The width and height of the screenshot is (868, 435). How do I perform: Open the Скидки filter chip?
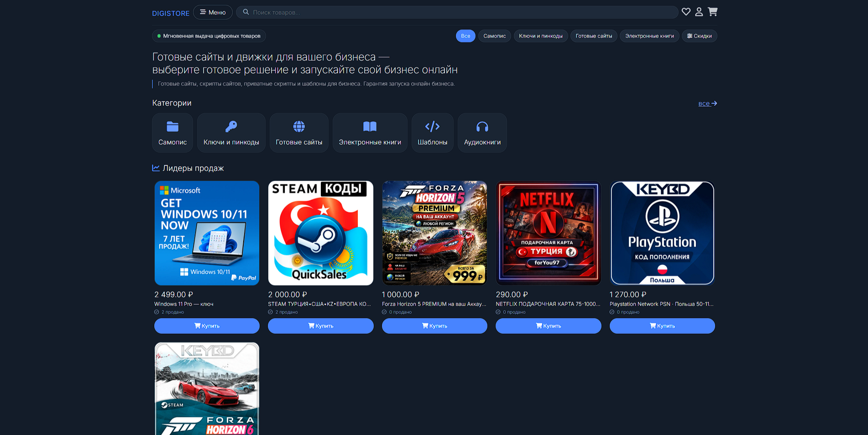pyautogui.click(x=699, y=36)
